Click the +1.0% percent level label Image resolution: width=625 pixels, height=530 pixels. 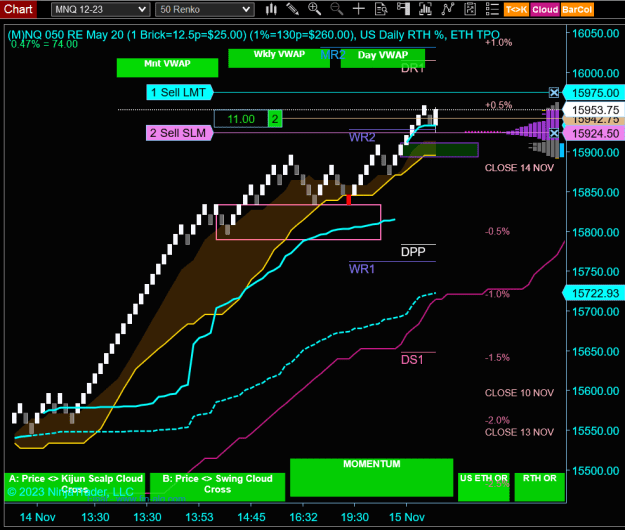click(498, 42)
